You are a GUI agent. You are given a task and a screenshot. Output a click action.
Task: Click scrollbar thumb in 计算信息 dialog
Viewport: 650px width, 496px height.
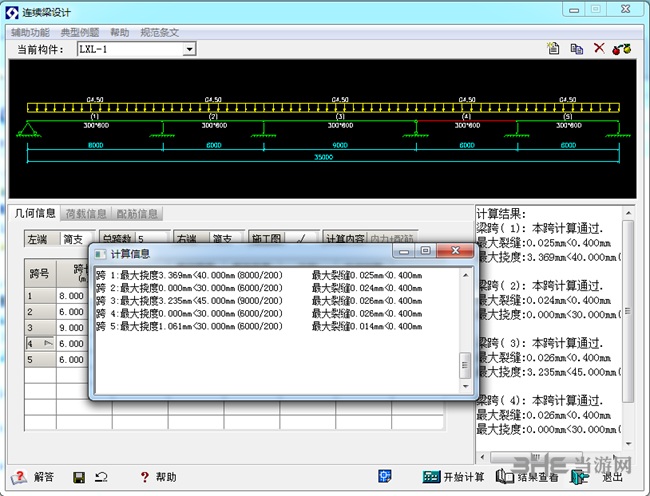click(465, 365)
